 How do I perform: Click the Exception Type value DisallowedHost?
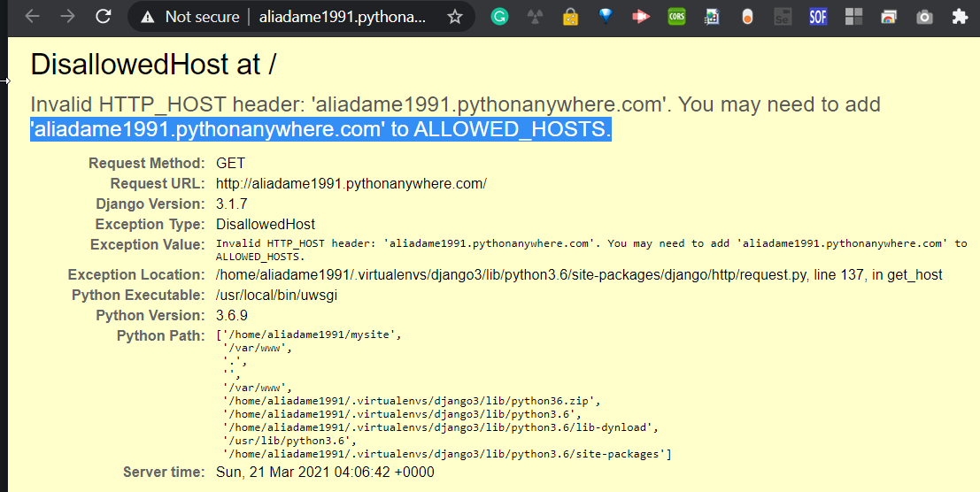pyautogui.click(x=266, y=224)
